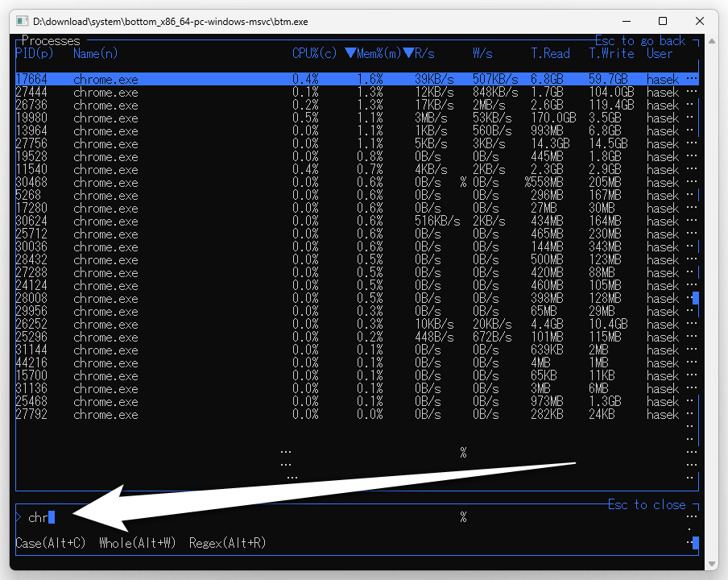
Task: Click the btm.exe window title icon
Action: pos(23,22)
